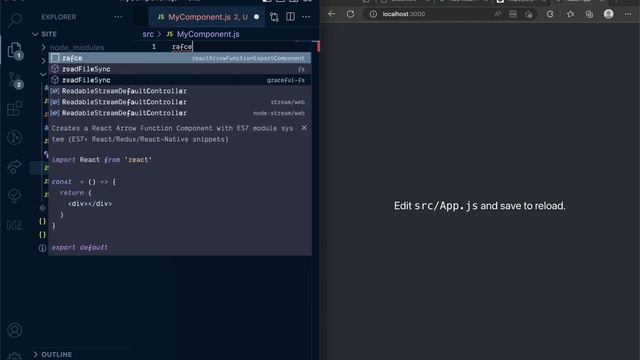This screenshot has height=360, width=640.
Task: Open the Search view in activity bar
Action: [x=15, y=20]
